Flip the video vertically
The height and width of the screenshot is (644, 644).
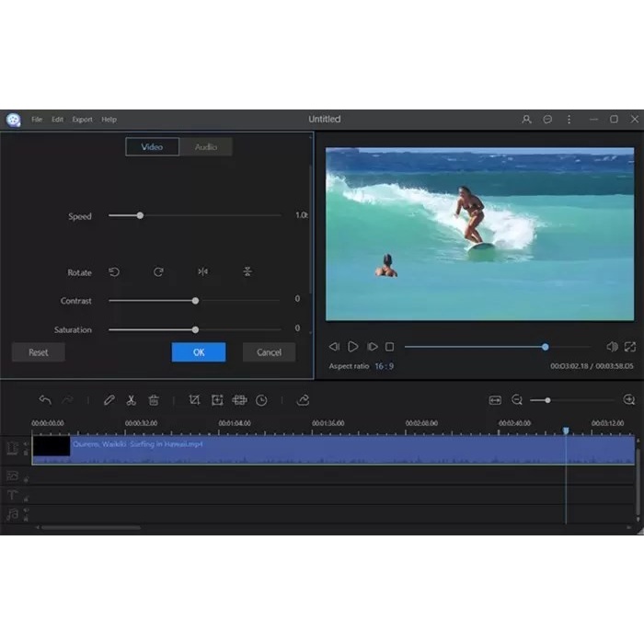tap(247, 272)
